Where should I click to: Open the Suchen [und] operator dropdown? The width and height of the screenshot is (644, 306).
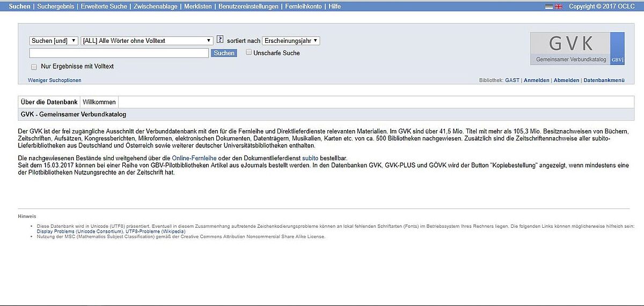(x=54, y=41)
